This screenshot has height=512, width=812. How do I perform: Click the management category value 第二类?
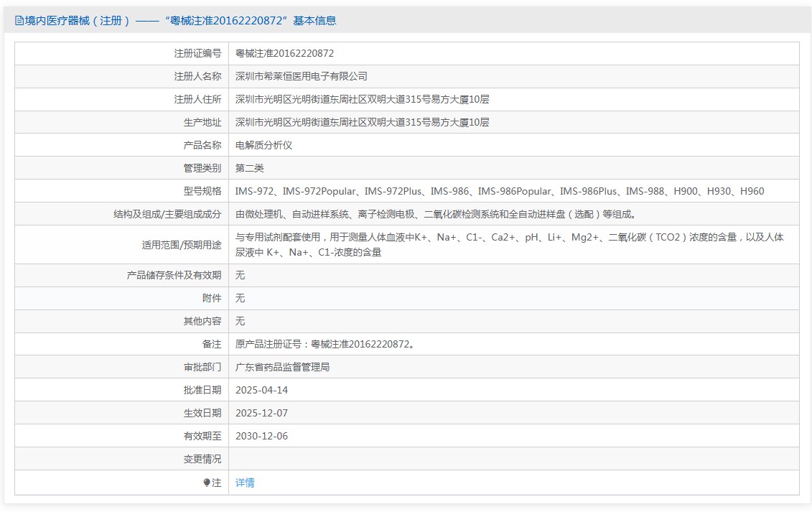point(250,168)
